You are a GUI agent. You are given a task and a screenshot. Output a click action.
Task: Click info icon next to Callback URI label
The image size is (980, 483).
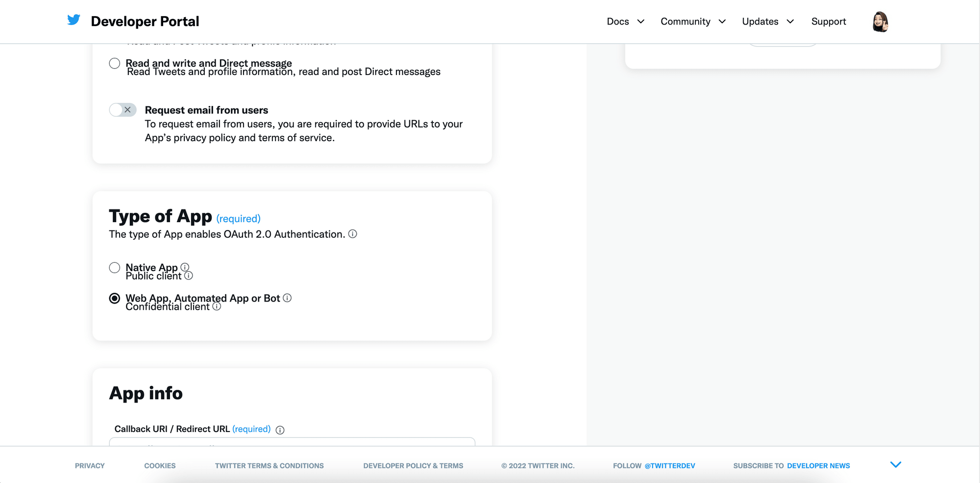[x=280, y=430]
